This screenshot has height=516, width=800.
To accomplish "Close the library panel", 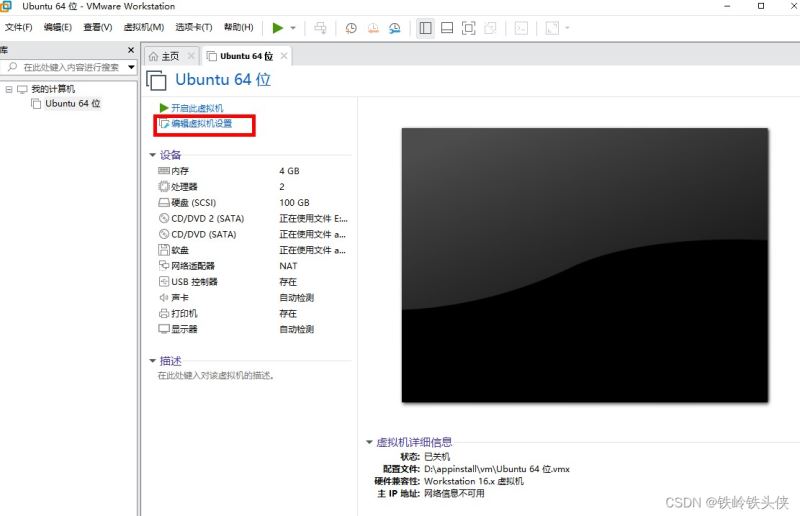I will [x=131, y=50].
